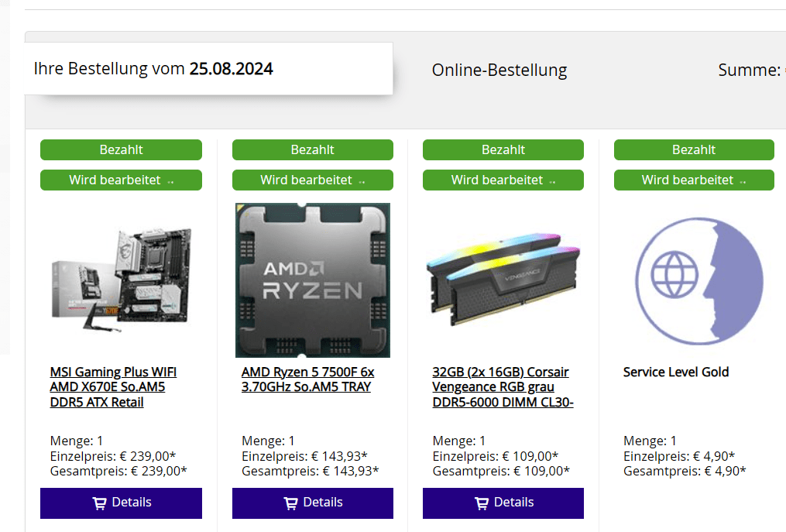Click the Service Level Gold title

(676, 372)
